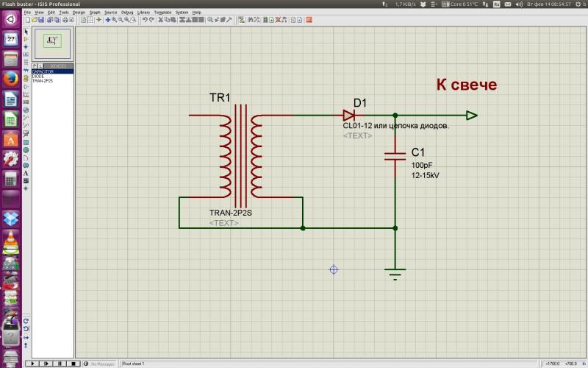Click the rotate clockwise icon
Viewport: 588px width, 368px height.
pos(26,321)
